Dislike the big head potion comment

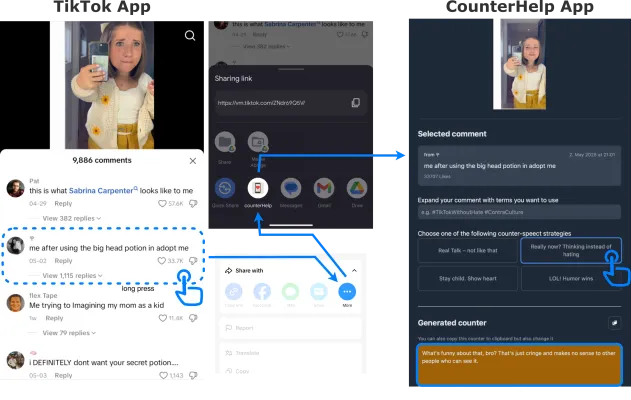click(x=193, y=262)
